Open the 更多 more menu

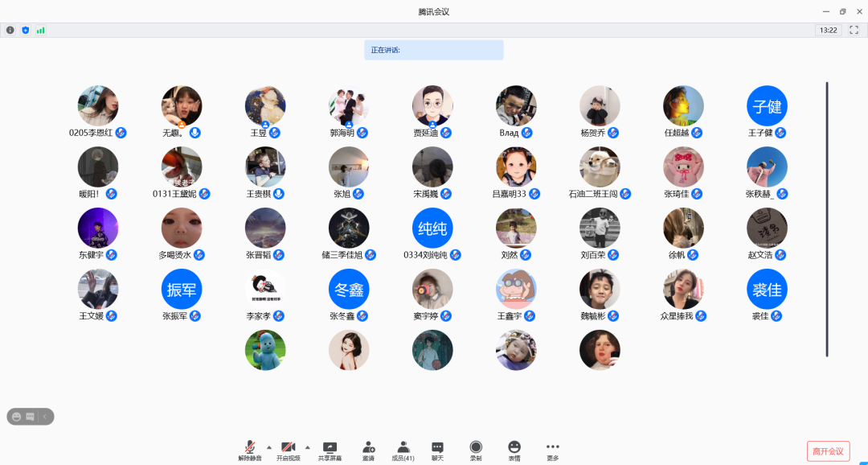(x=552, y=450)
